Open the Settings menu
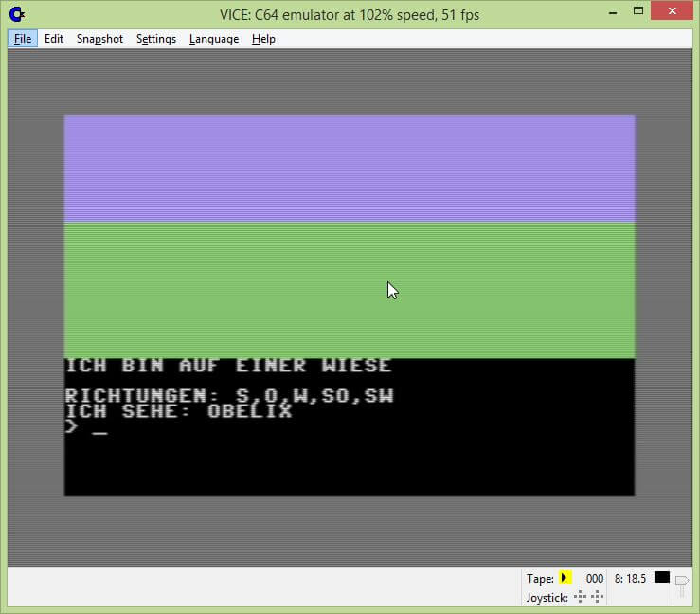This screenshot has height=614, width=700. 155,39
